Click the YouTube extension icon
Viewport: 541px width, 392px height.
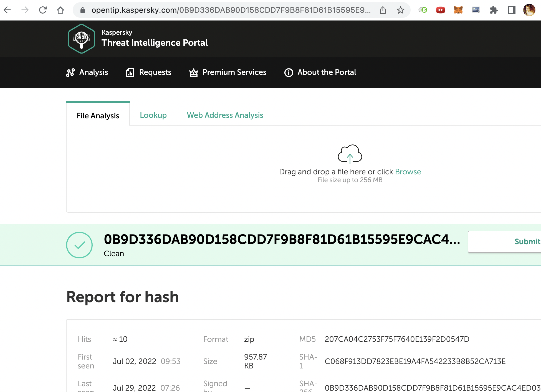pos(441,10)
